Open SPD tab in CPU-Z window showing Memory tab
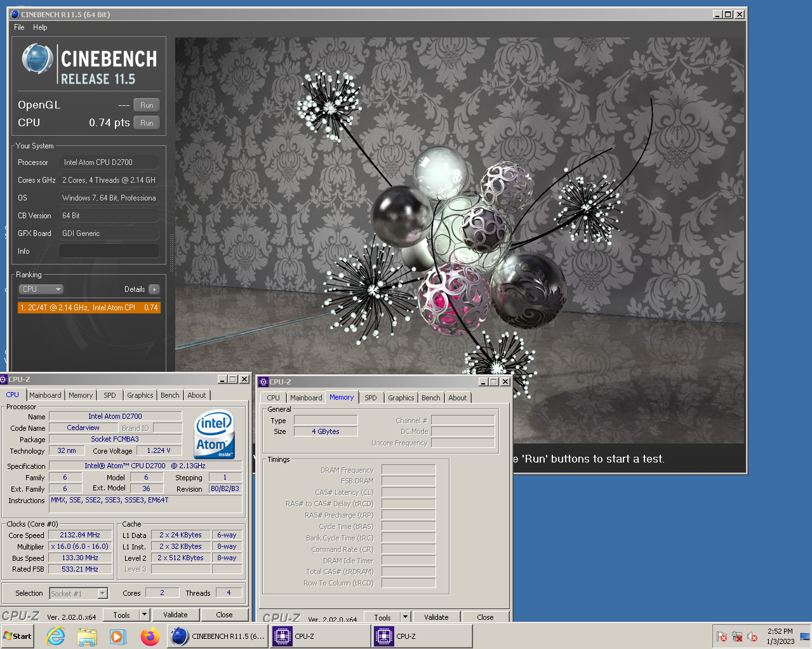Screen dimensions: 812x649 [x=371, y=398]
